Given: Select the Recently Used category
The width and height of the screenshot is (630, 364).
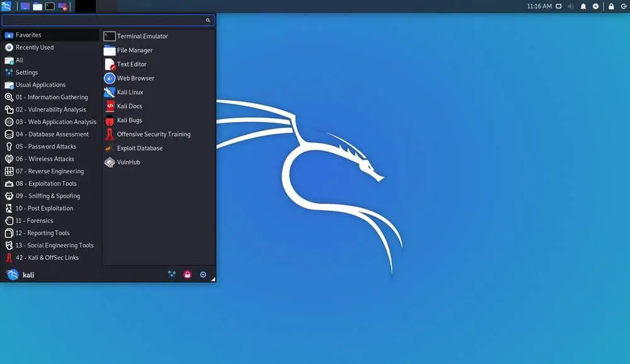Looking at the screenshot, I should point(50,47).
